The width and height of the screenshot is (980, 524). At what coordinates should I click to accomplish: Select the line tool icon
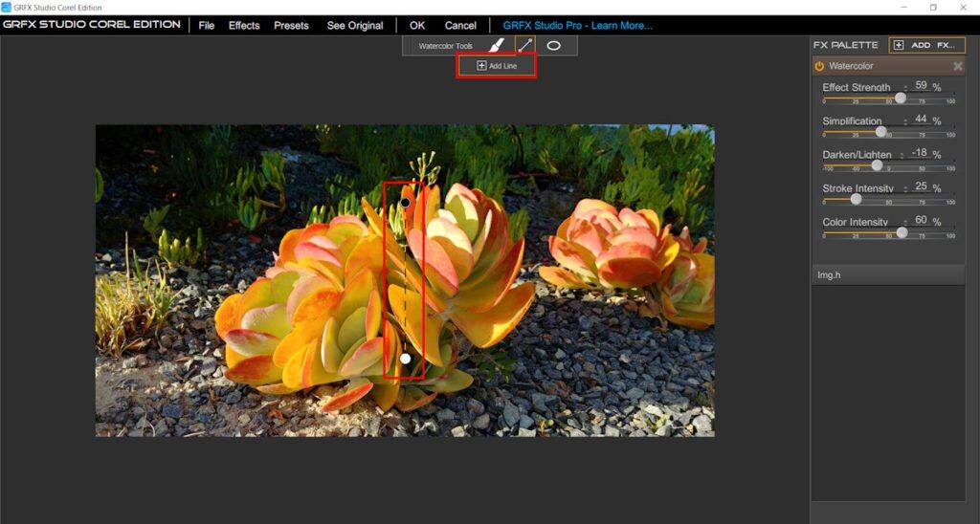(x=524, y=45)
